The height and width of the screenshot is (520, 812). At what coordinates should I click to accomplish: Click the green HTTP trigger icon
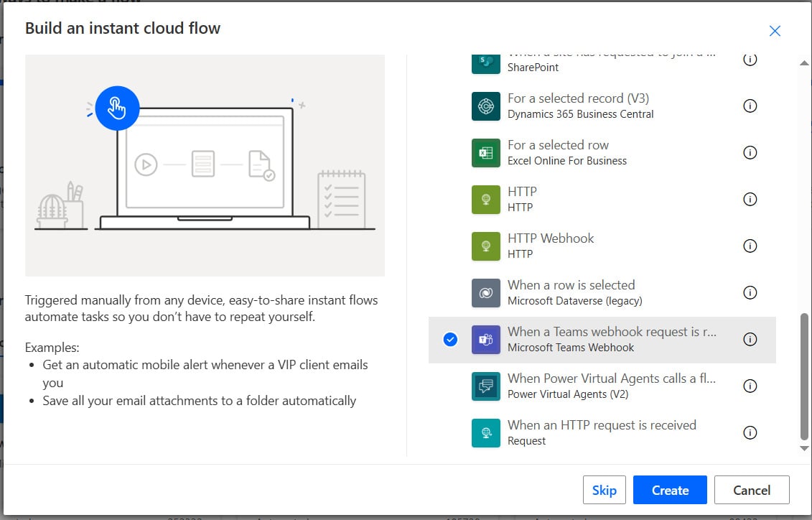click(486, 200)
